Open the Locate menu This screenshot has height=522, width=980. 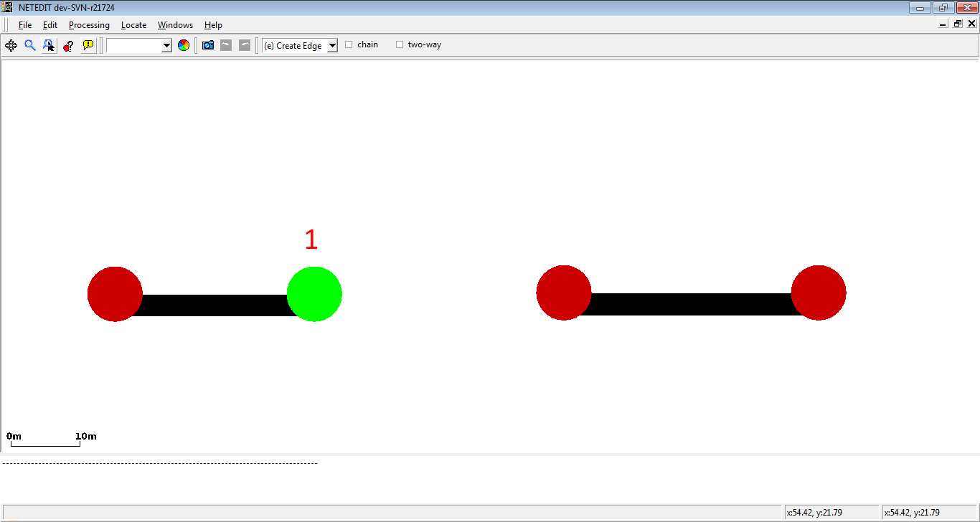[x=133, y=25]
